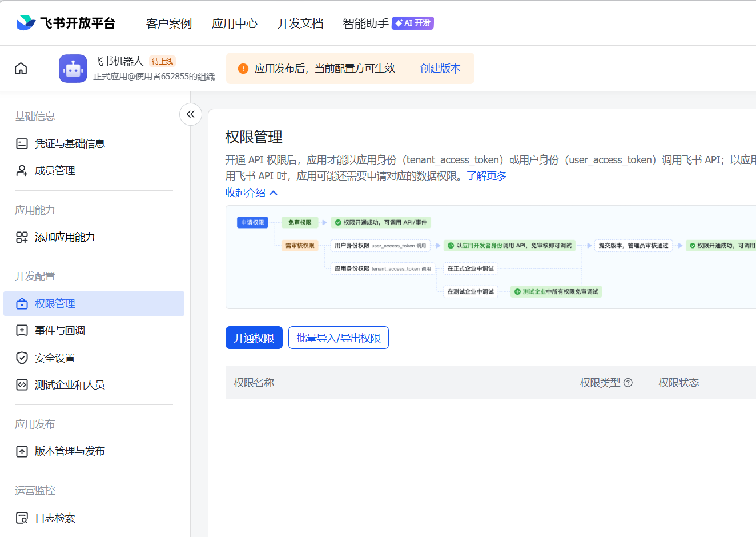Click 批量导入/导出权限 button

click(339, 338)
